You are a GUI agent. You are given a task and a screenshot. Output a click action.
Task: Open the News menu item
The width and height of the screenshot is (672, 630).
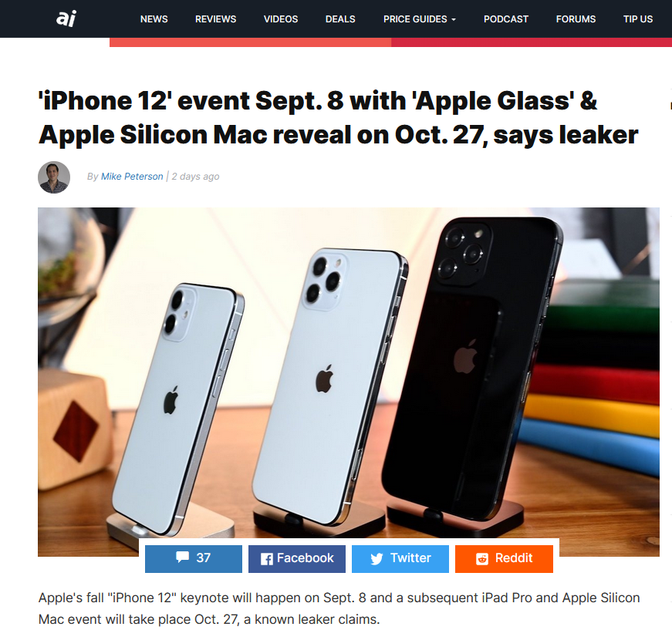(x=154, y=19)
